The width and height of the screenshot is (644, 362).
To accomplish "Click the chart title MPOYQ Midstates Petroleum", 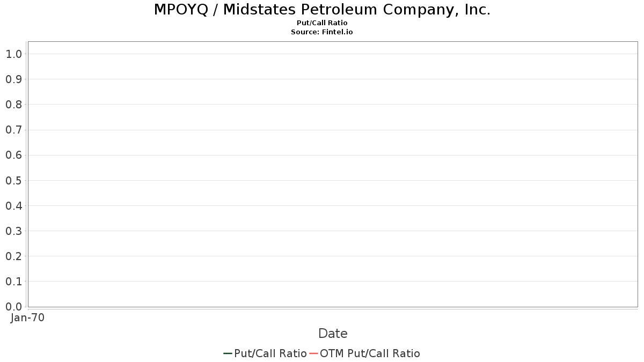I will click(322, 10).
